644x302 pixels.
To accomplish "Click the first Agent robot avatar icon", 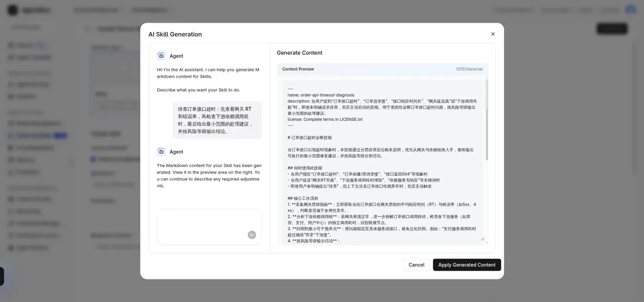I will click(161, 56).
